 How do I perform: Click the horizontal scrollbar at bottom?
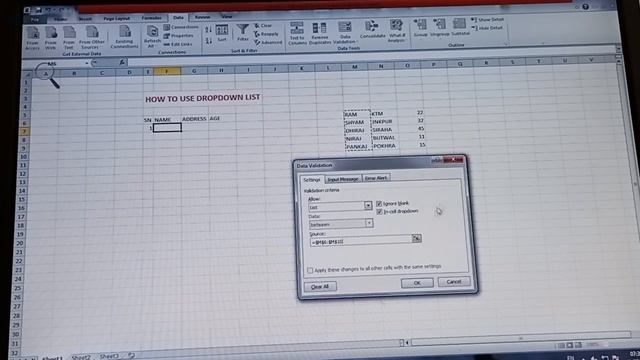pyautogui.click(x=520, y=338)
